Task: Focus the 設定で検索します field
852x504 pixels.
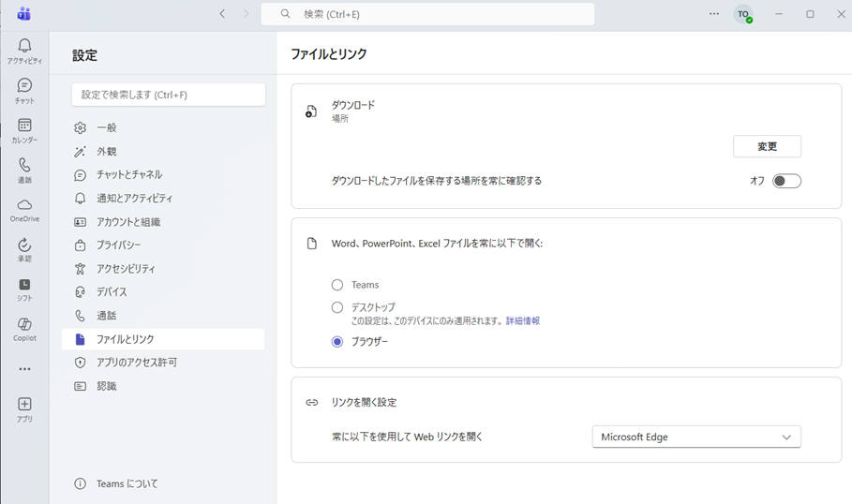Action: [169, 95]
